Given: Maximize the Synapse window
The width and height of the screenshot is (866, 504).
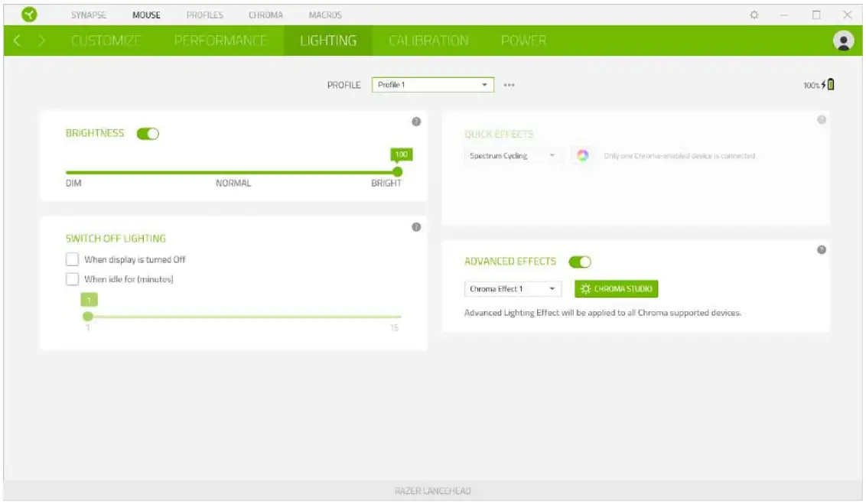Looking at the screenshot, I should pos(816,15).
